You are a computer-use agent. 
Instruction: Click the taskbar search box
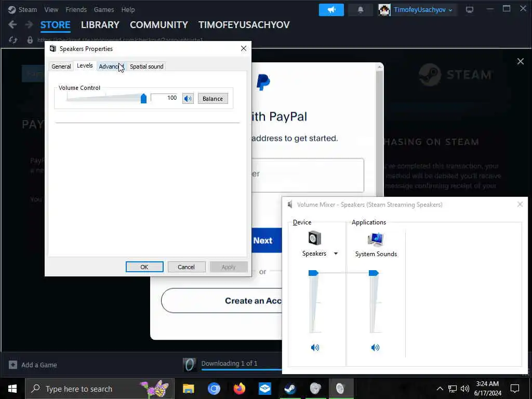[100, 389]
